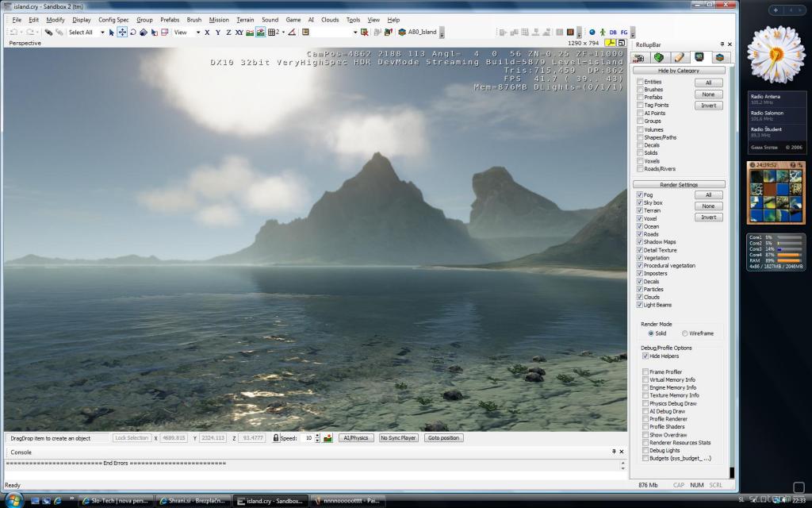Open the Windows Start orb

[x=13, y=500]
